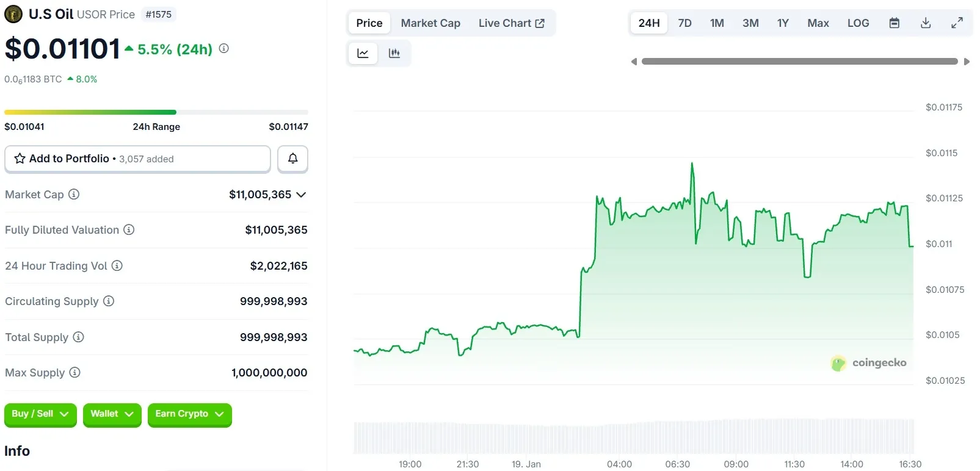Open the Buy / Sell dropdown

(40, 414)
